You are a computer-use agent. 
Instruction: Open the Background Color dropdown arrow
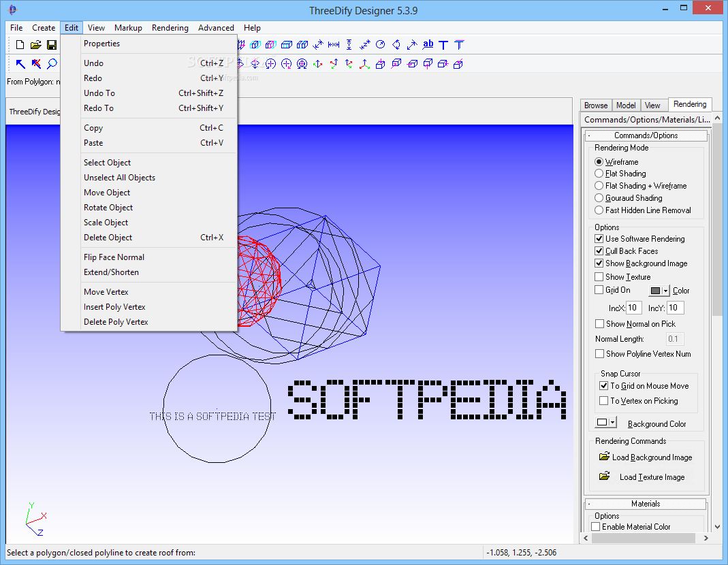pyautogui.click(x=612, y=422)
